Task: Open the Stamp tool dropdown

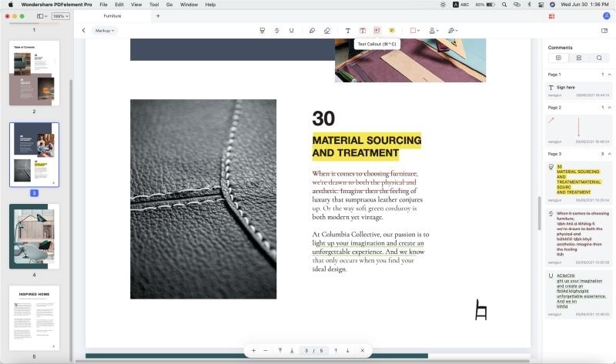Action: pyautogui.click(x=434, y=31)
